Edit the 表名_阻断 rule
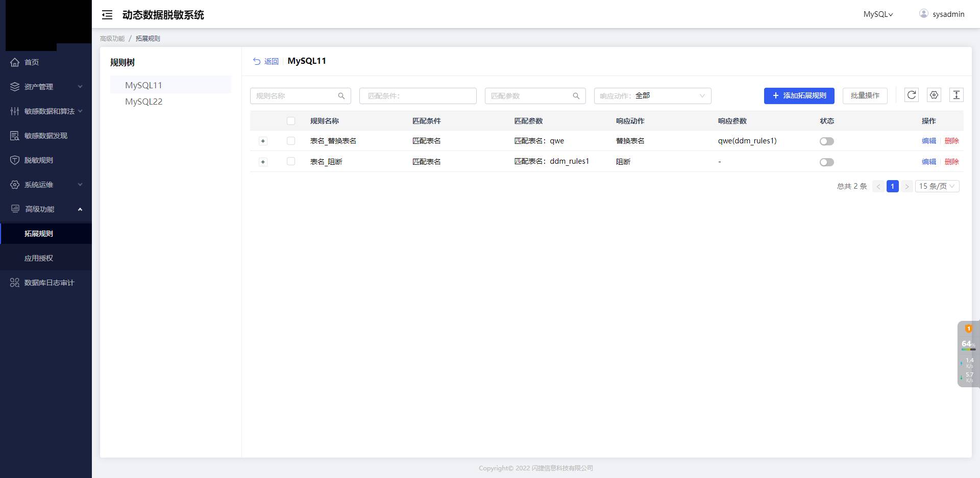Viewport: 980px width, 478px height. (929, 162)
